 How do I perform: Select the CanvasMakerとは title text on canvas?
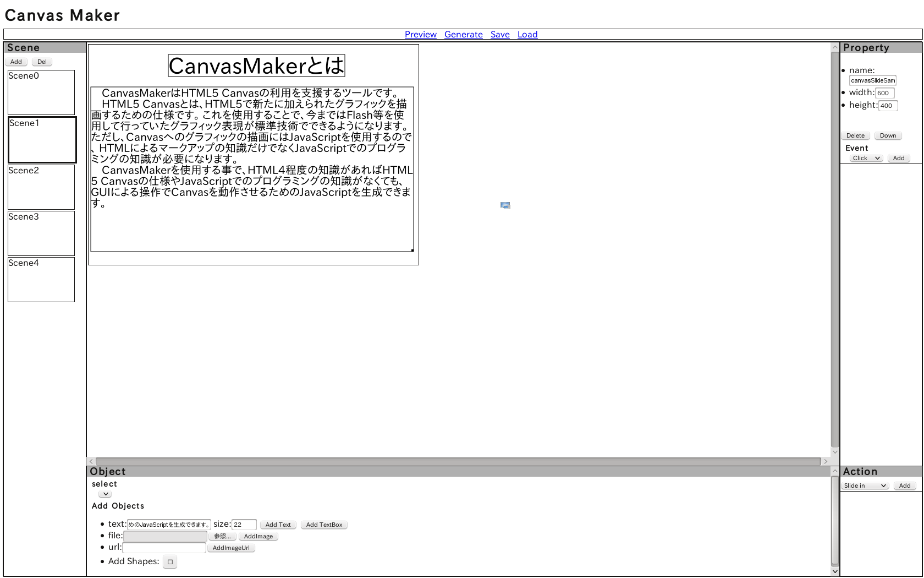coord(256,66)
